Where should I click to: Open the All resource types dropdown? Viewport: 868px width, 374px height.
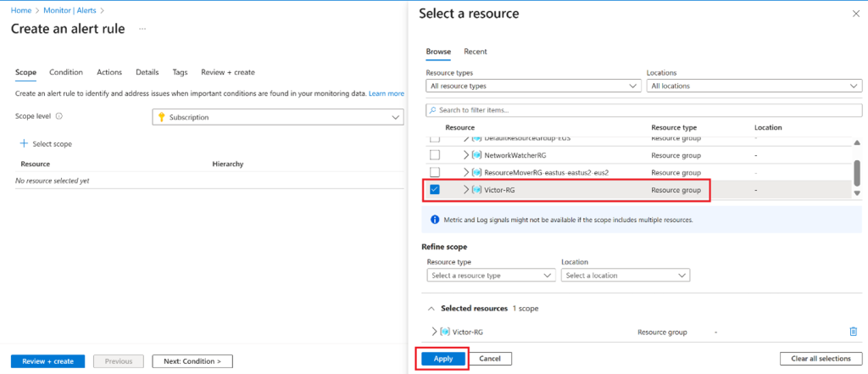(533, 86)
